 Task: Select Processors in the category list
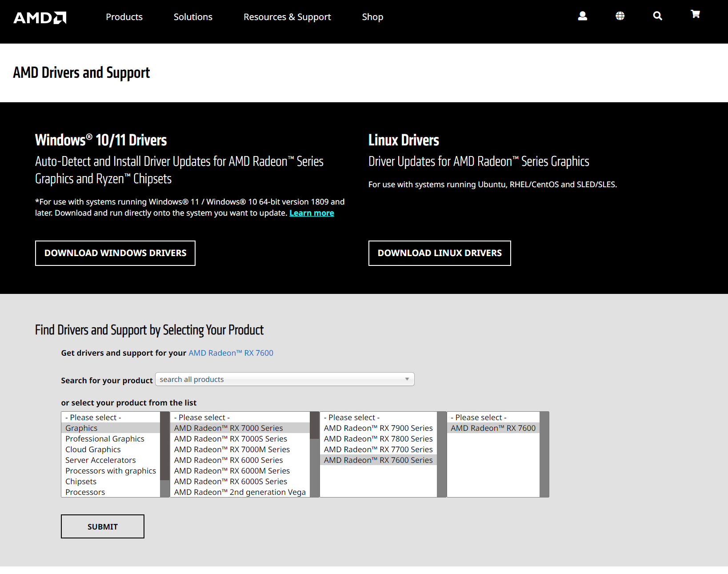(110, 492)
